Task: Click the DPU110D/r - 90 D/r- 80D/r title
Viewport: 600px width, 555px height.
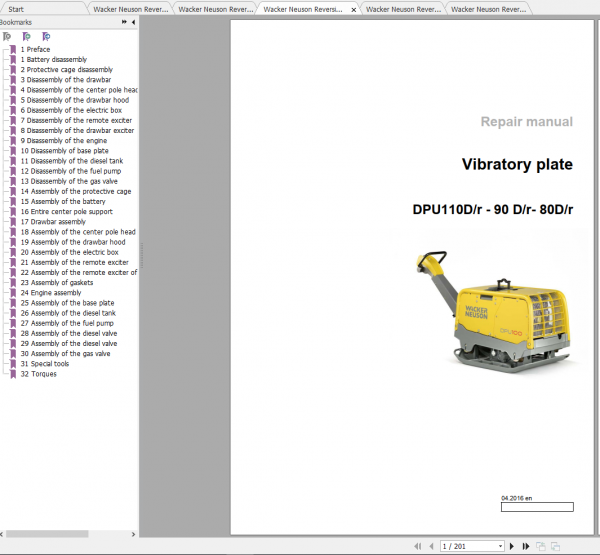Action: (x=492, y=210)
